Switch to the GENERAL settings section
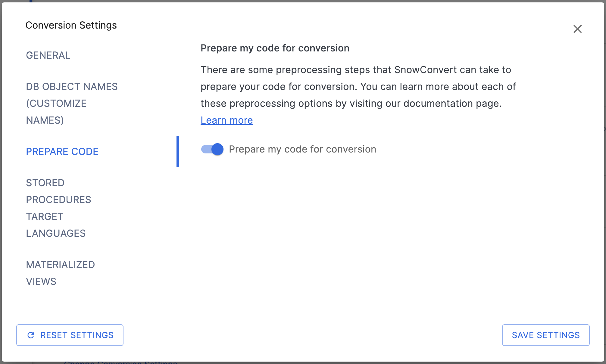 pyautogui.click(x=48, y=55)
